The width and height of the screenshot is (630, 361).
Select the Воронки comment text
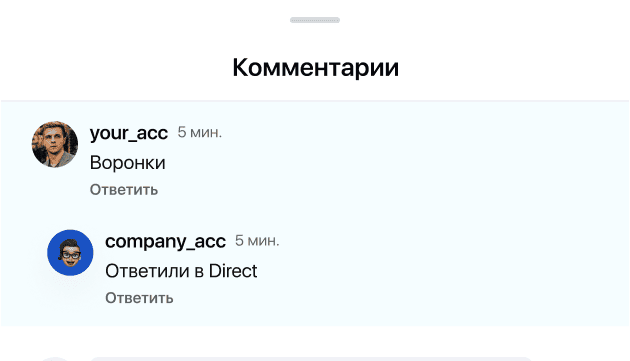[127, 163]
